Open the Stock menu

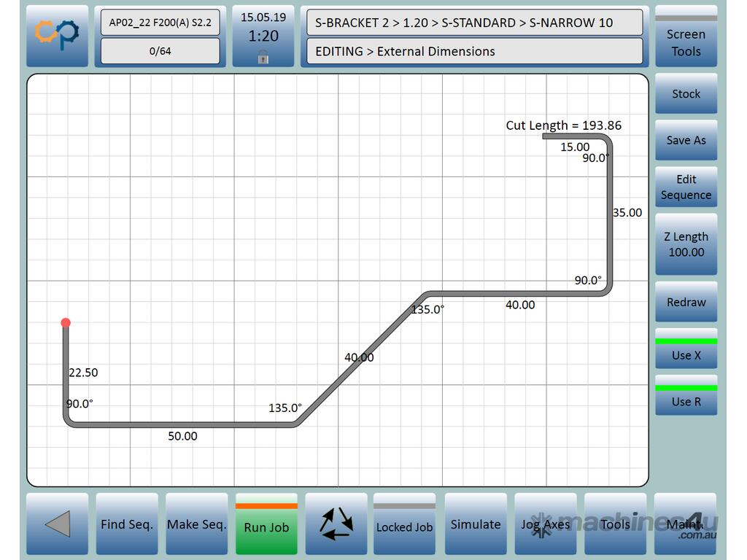[686, 94]
